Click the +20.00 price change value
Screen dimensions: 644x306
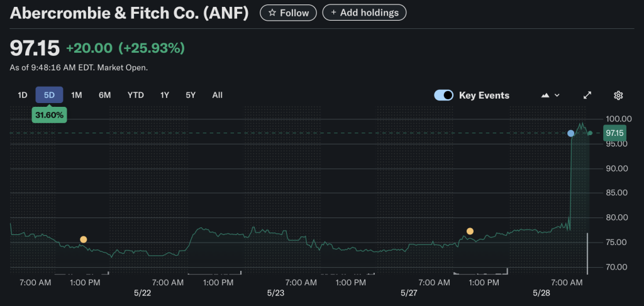[x=89, y=48]
